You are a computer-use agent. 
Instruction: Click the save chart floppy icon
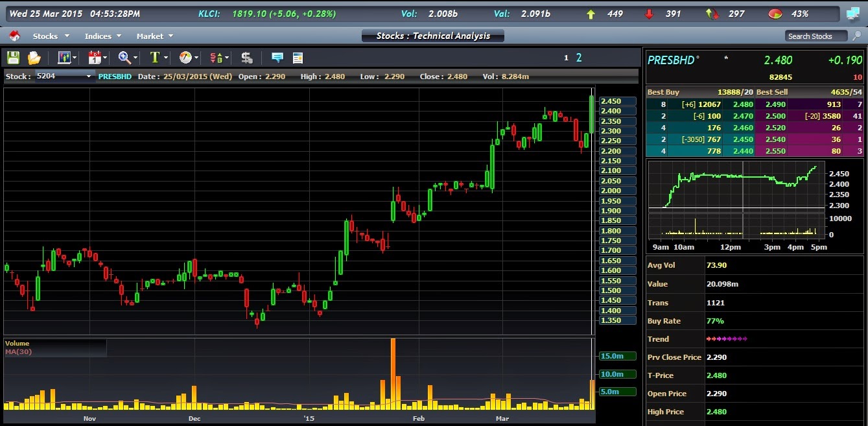(x=13, y=58)
